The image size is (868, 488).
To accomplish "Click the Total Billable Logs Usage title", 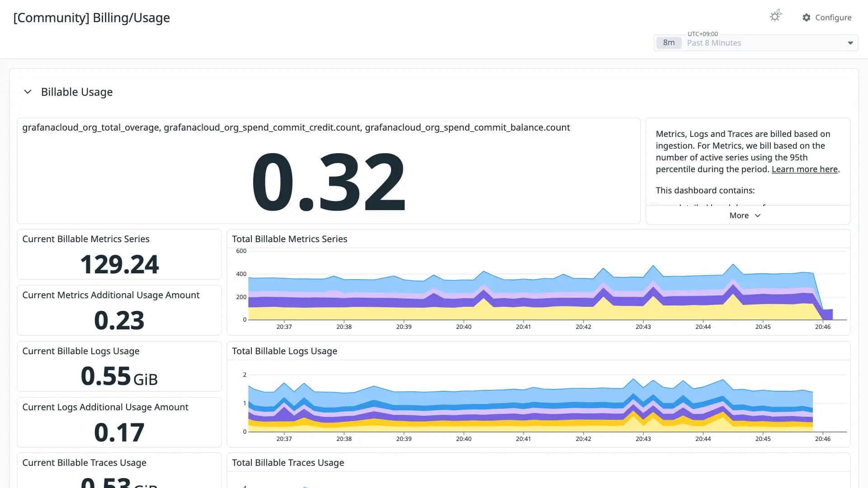I will [284, 351].
